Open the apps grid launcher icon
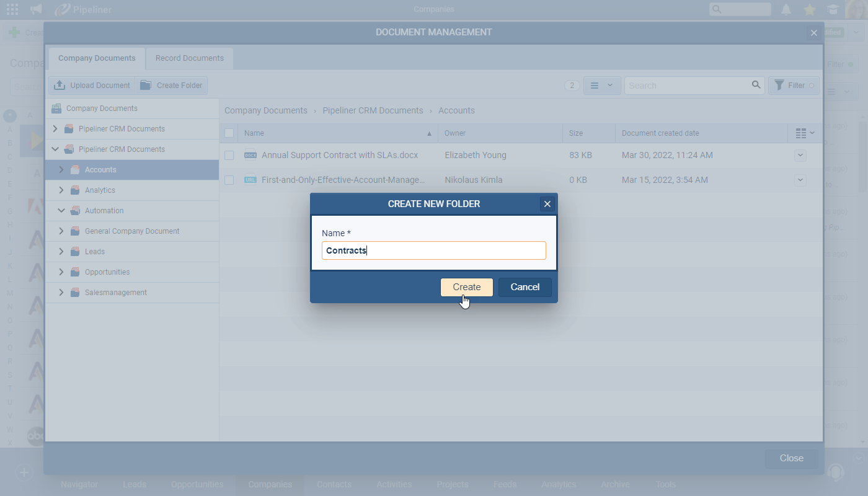The image size is (868, 496). 12,9
